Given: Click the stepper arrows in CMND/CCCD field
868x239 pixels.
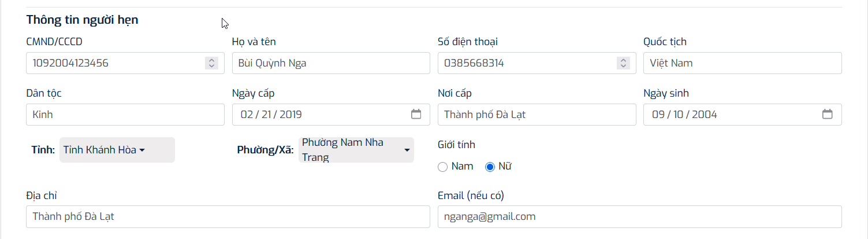Looking at the screenshot, I should 211,63.
